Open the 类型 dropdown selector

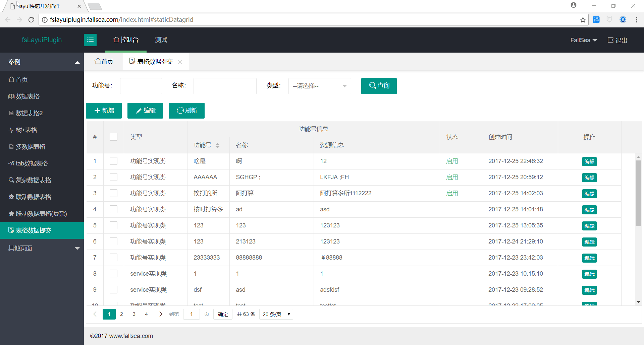pyautogui.click(x=319, y=86)
